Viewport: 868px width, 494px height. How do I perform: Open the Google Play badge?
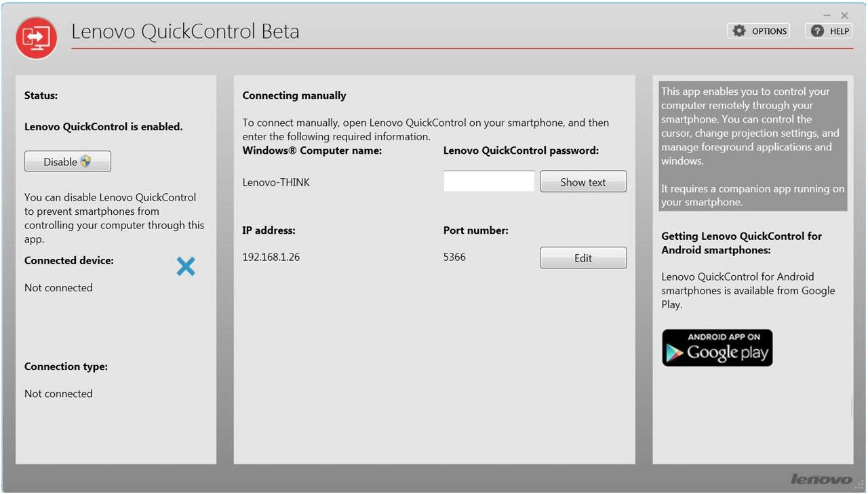coord(717,348)
